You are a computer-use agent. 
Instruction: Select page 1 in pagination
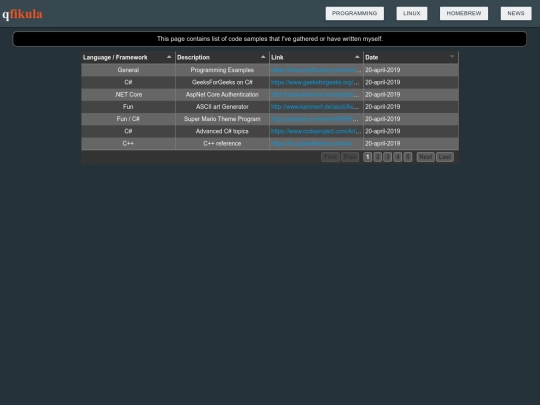point(367,157)
